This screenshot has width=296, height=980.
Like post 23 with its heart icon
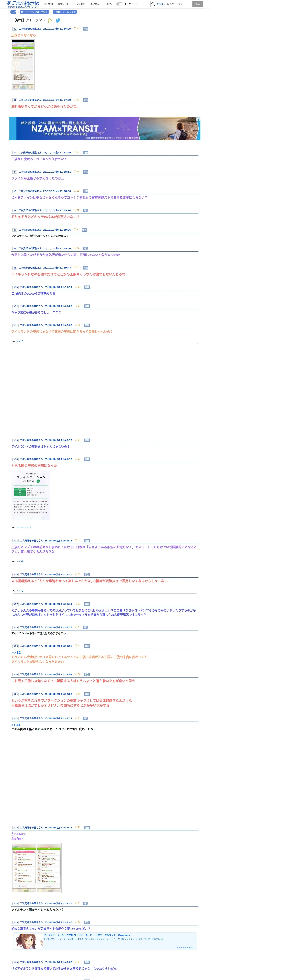click(x=76, y=827)
